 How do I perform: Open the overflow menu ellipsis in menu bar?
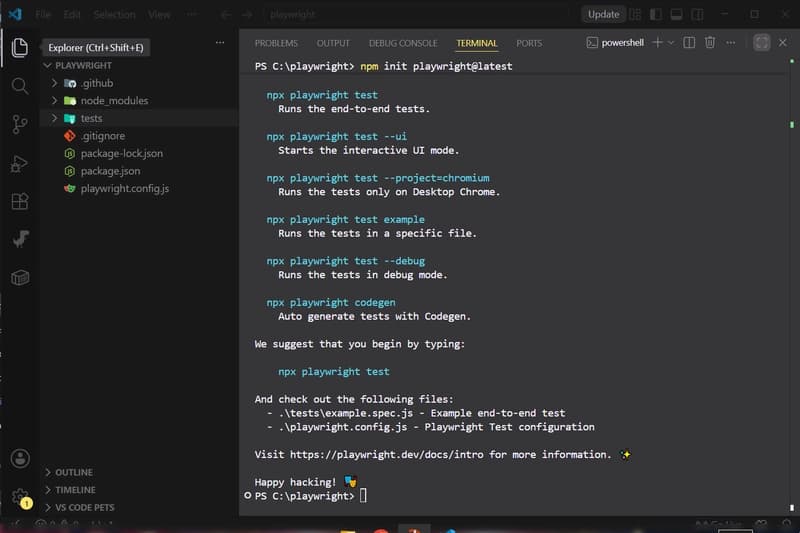click(x=192, y=14)
